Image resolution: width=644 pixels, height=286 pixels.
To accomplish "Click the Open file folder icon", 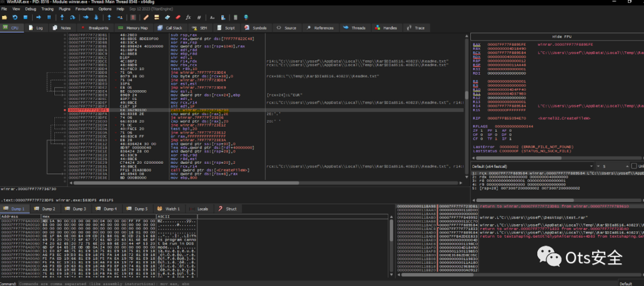I will (5, 17).
